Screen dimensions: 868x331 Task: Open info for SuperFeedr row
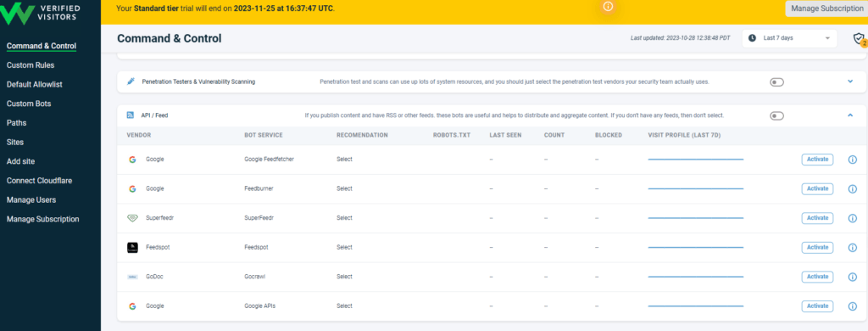853,218
